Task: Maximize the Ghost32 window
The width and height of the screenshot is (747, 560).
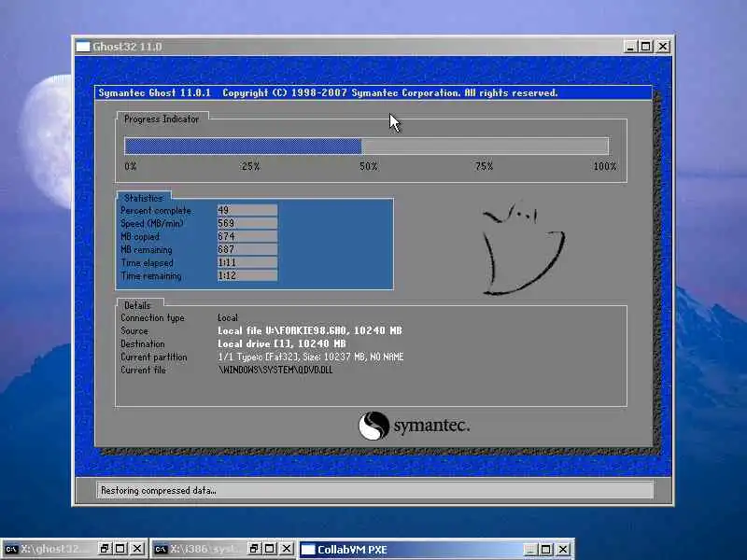Action: pyautogui.click(x=646, y=46)
